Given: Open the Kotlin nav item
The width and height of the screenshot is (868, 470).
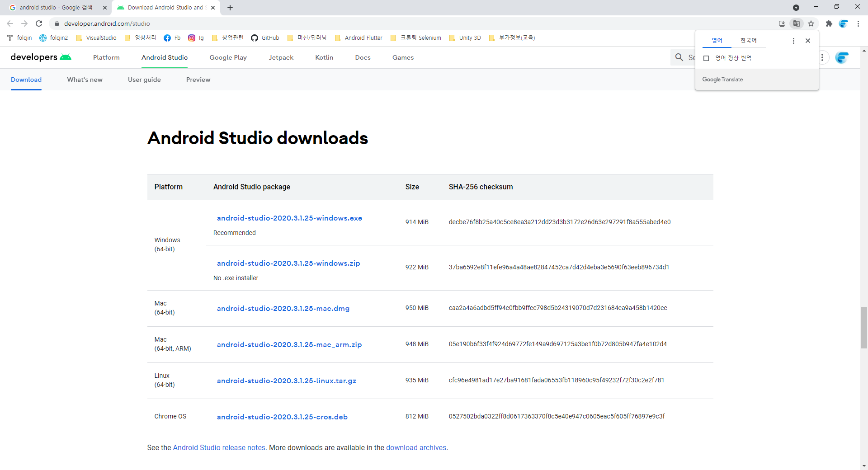Looking at the screenshot, I should pyautogui.click(x=324, y=57).
